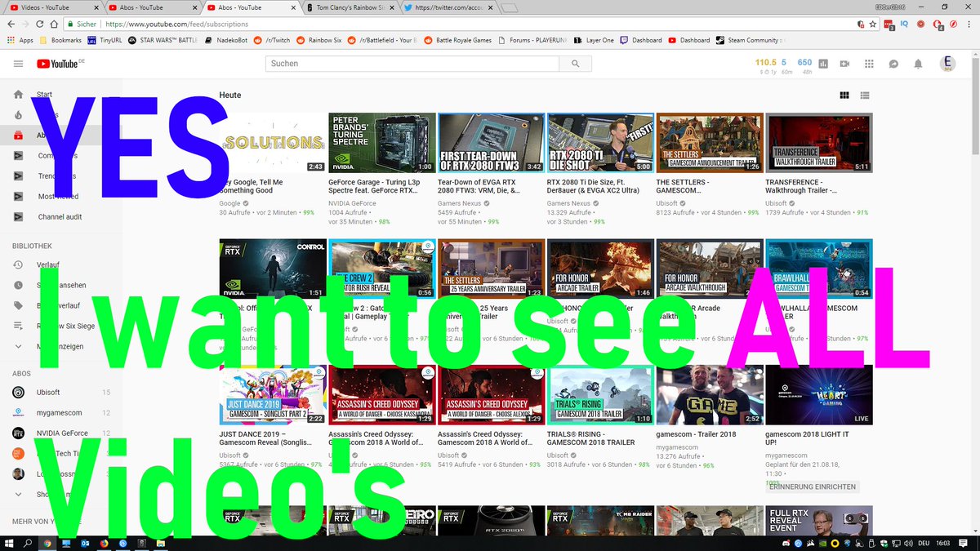Open RTX 2080 Ti Die Shot thumbnail
This screenshot has width=980, height=551.
tap(600, 143)
